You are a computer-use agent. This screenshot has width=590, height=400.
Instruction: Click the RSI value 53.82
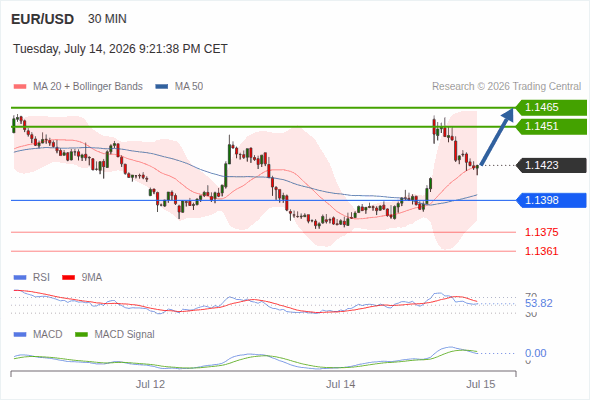click(x=539, y=303)
